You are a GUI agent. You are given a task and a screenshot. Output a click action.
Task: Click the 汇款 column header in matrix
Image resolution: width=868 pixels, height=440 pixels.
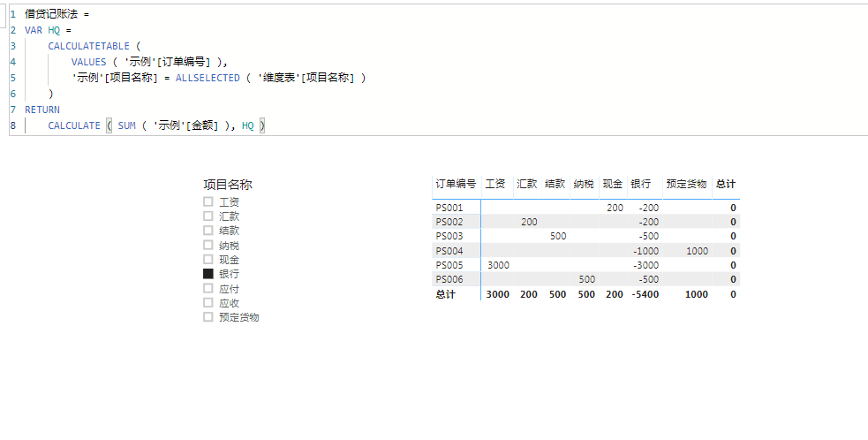(x=527, y=184)
